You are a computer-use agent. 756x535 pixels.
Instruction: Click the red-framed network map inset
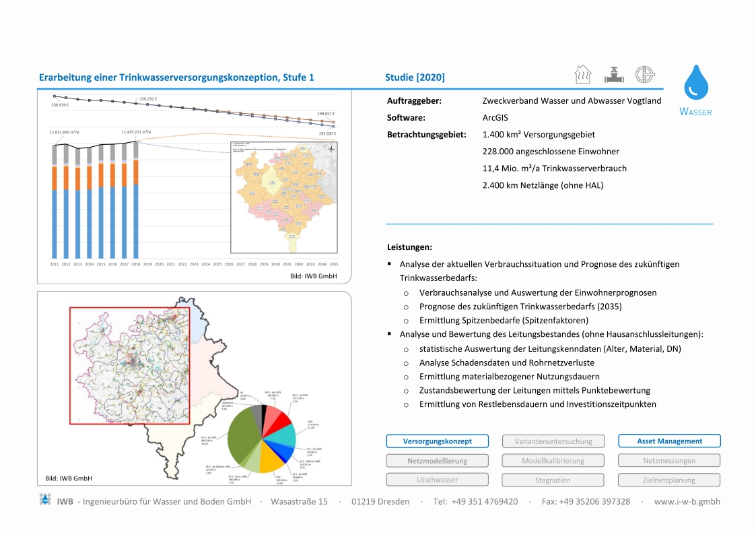130,365
